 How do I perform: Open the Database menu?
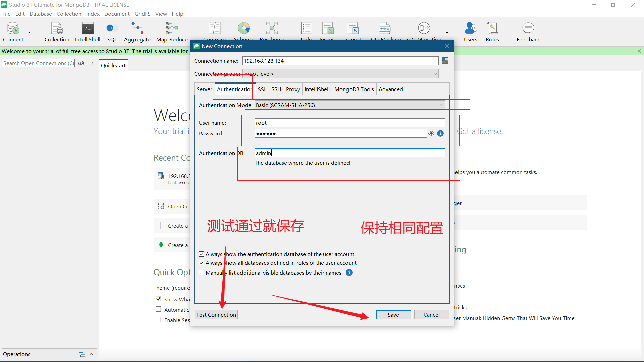coord(41,14)
